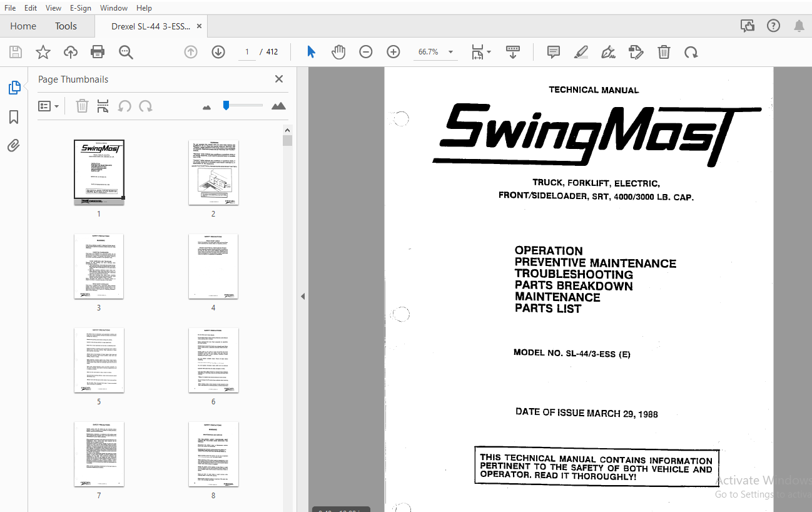Activate the hand pan tool
This screenshot has height=512, width=812.
[338, 52]
